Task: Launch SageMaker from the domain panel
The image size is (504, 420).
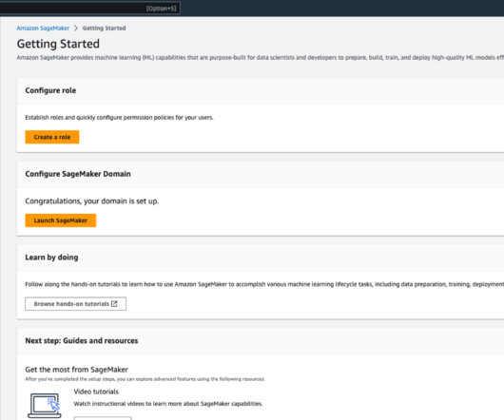Action: tap(61, 220)
